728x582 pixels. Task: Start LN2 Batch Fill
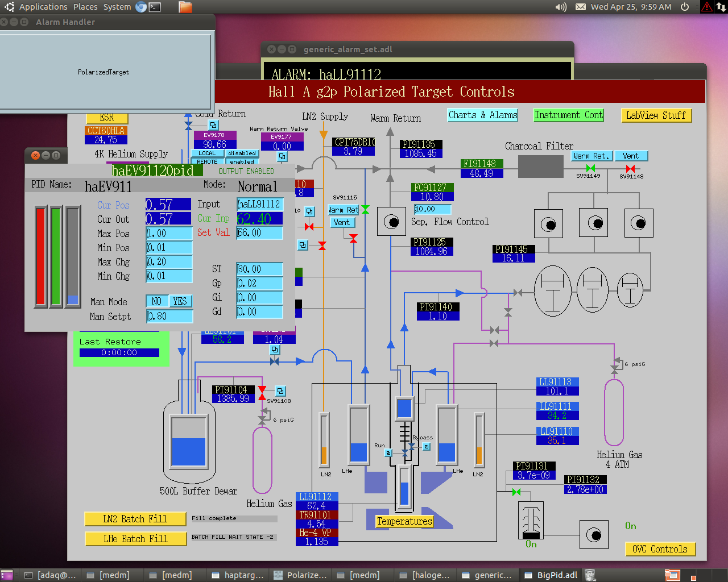click(x=135, y=519)
